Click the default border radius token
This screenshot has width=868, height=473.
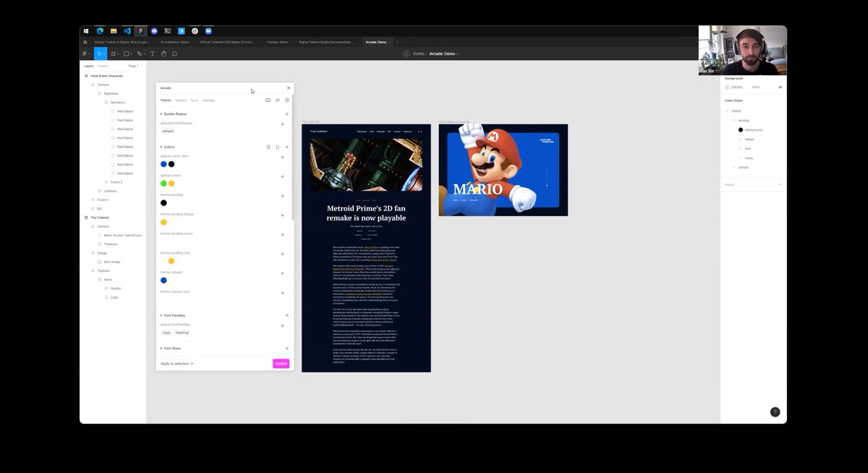pos(168,131)
